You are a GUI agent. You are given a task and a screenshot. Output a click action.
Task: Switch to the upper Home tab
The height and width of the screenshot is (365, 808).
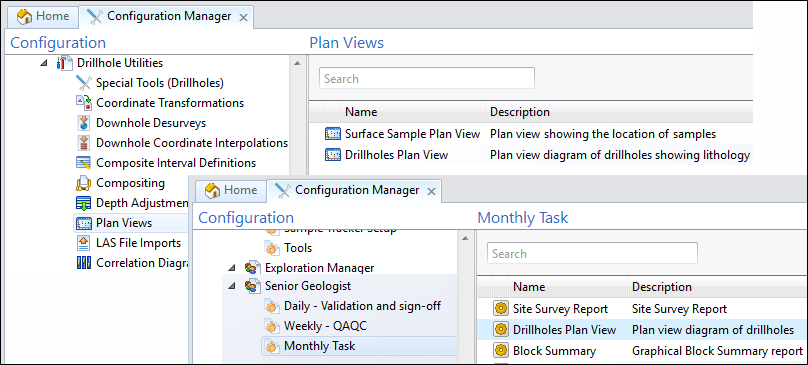pos(43,16)
